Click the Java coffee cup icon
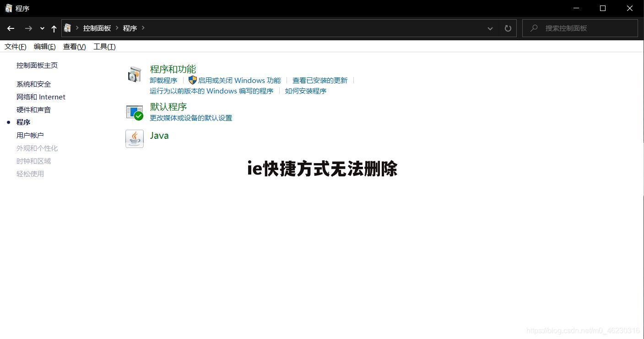Screen dimensions: 644x339 click(135, 139)
